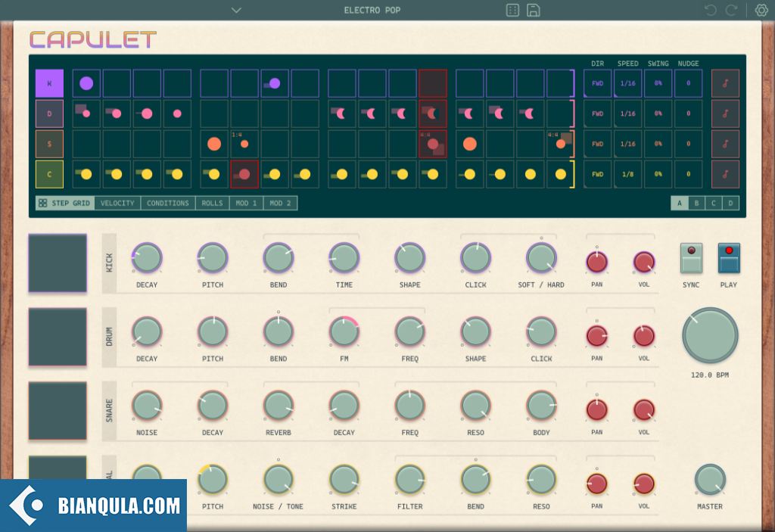Switch to MOD 1 tab
Screen dimensions: 775x532
[246, 204]
